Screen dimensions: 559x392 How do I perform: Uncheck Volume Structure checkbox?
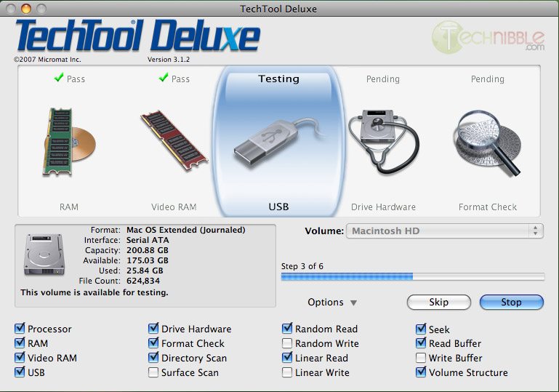click(421, 372)
